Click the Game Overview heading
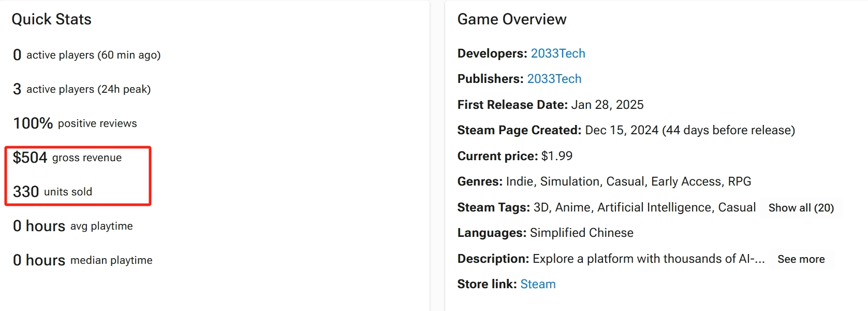 (x=511, y=19)
